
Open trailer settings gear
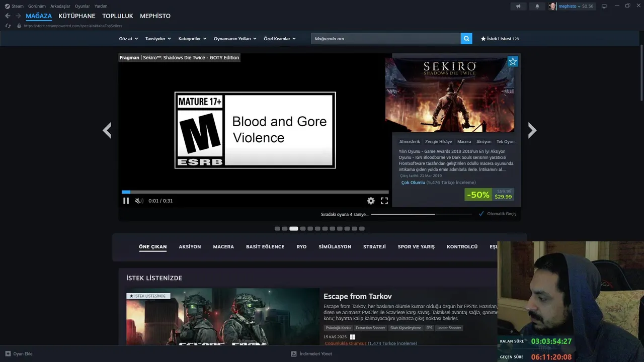[x=371, y=201]
